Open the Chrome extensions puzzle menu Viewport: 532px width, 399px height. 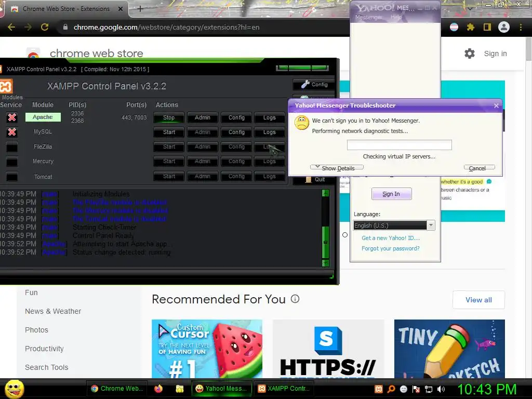coord(471,27)
